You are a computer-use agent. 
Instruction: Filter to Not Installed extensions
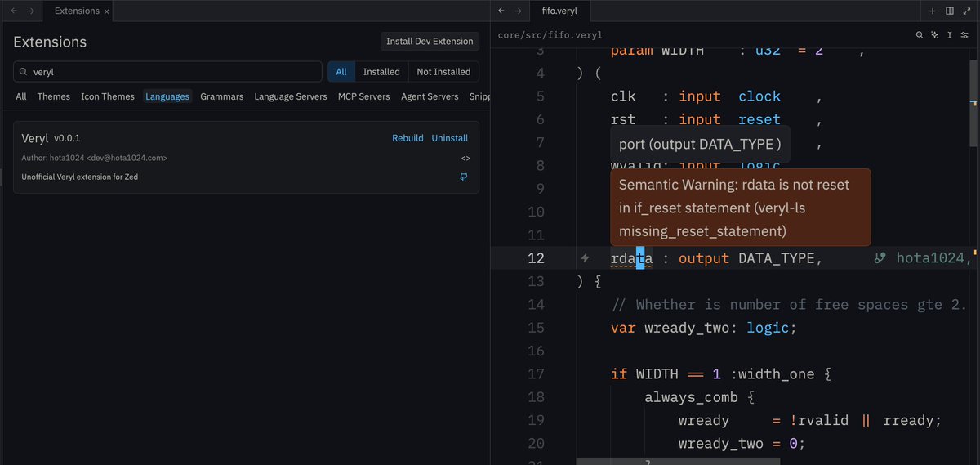443,72
